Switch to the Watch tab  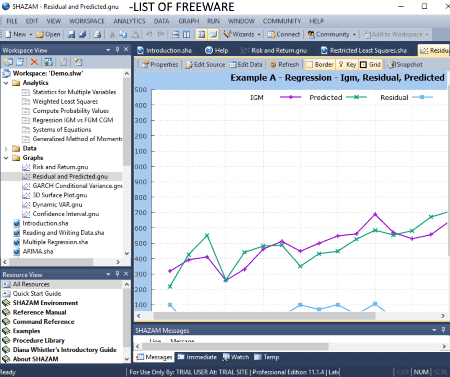pos(236,357)
